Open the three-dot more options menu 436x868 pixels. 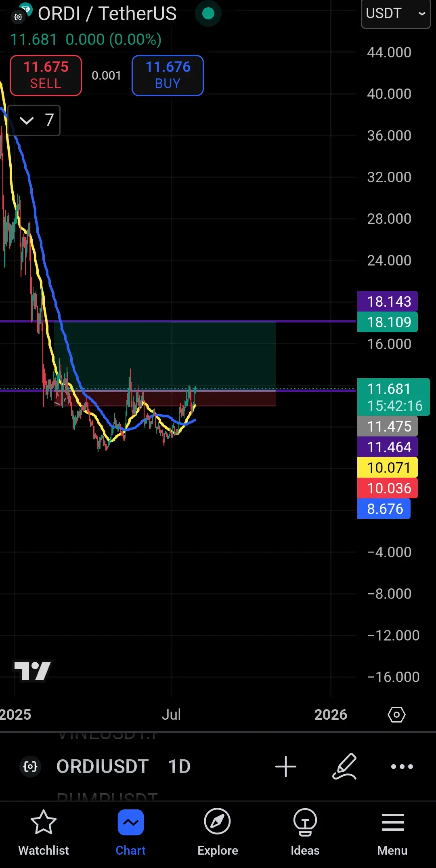tap(402, 766)
